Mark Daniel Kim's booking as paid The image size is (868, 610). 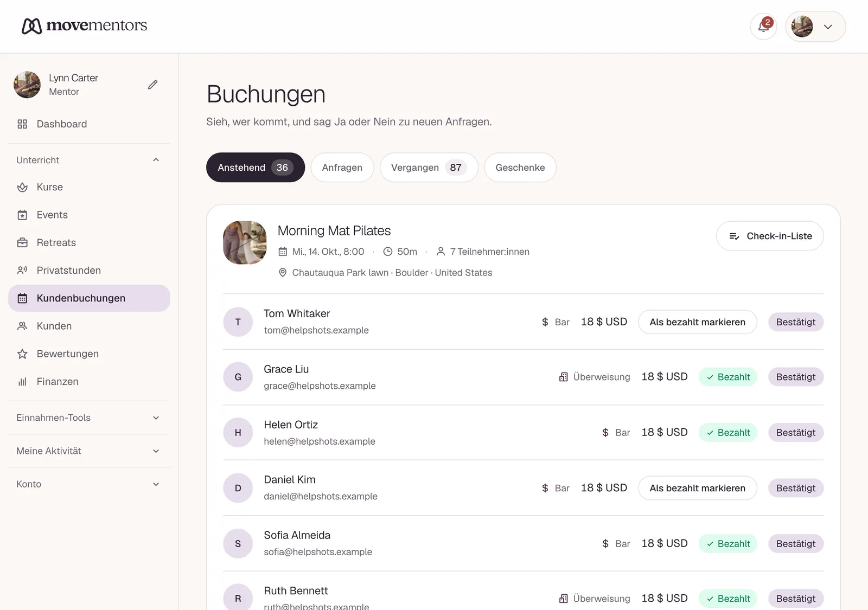click(698, 488)
